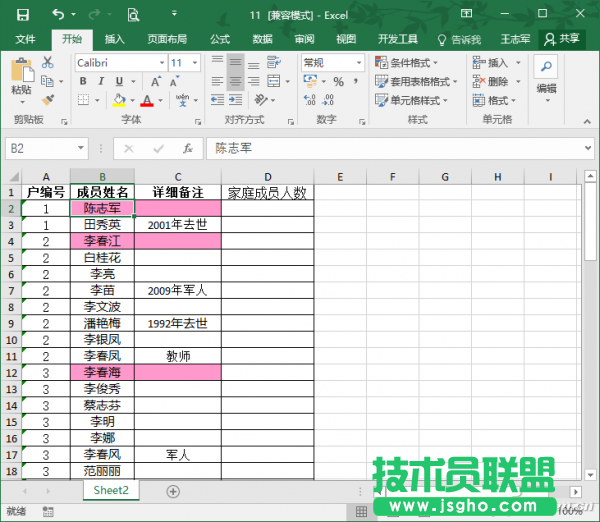
Task: Apply percent style
Action: (338, 82)
